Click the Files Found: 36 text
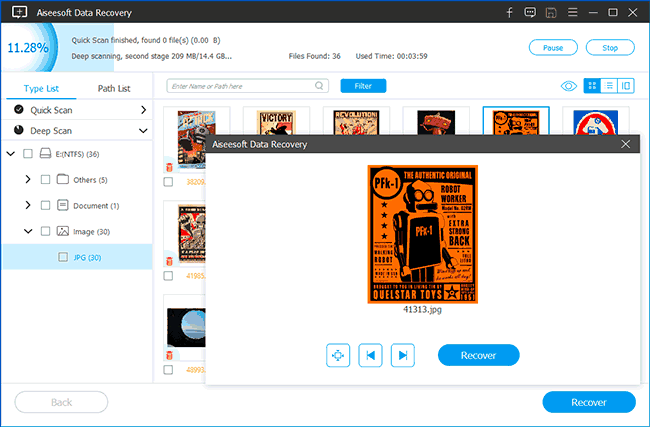Screen dimensions: 650x427 pyautogui.click(x=315, y=56)
